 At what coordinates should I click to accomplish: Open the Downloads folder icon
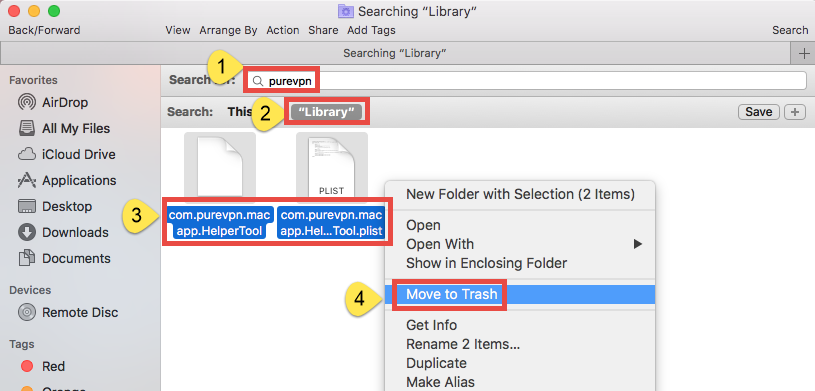(x=27, y=232)
